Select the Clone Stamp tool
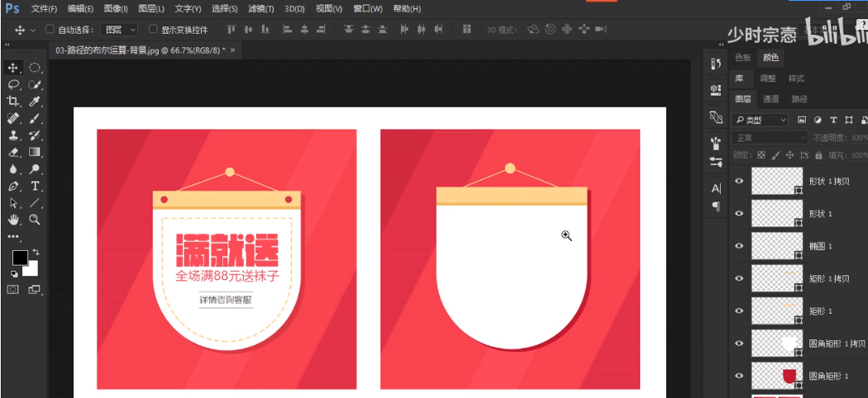 pos(12,135)
